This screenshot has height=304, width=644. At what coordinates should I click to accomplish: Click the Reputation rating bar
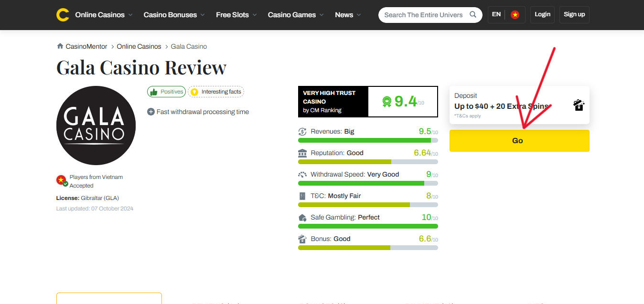(368, 162)
